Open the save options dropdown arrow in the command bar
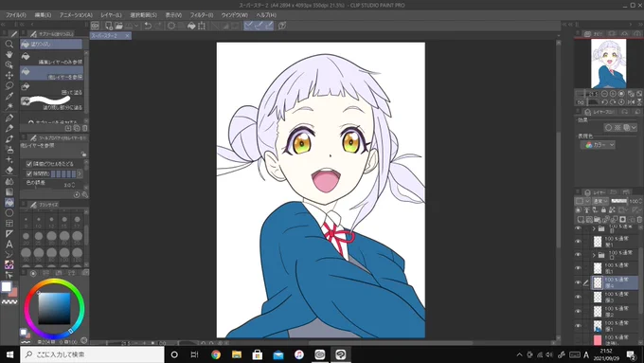The image size is (644, 363). (x=136, y=26)
